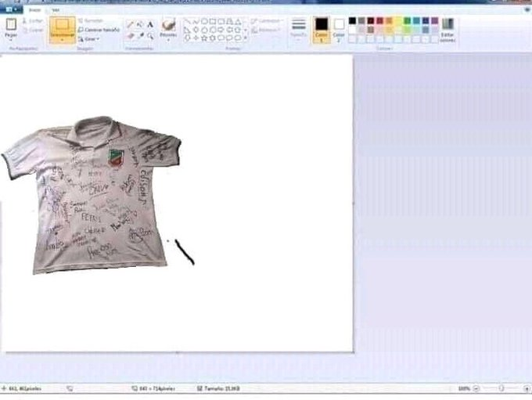Open the dropdown arrow under Pegar

click(11, 40)
